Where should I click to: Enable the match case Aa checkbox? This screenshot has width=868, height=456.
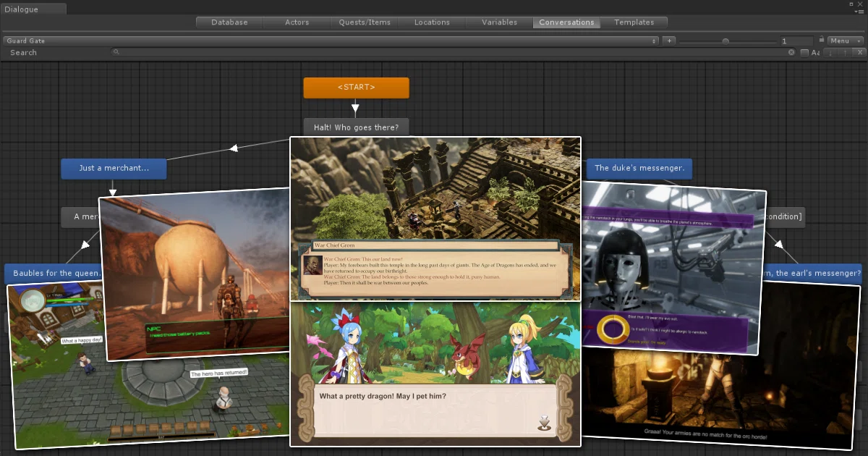(804, 53)
